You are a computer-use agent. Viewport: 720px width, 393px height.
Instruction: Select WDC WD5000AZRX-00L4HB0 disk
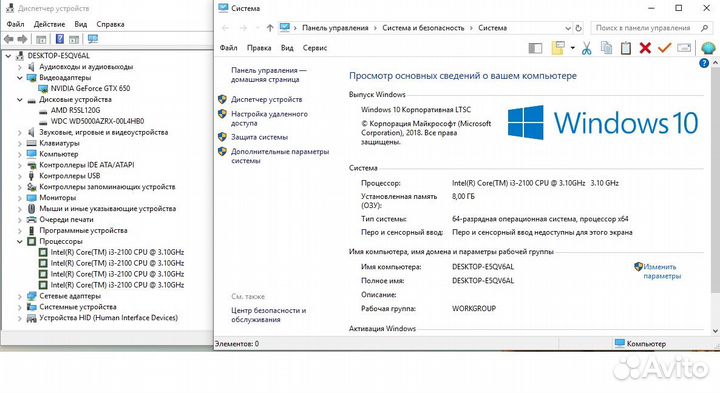(x=97, y=121)
